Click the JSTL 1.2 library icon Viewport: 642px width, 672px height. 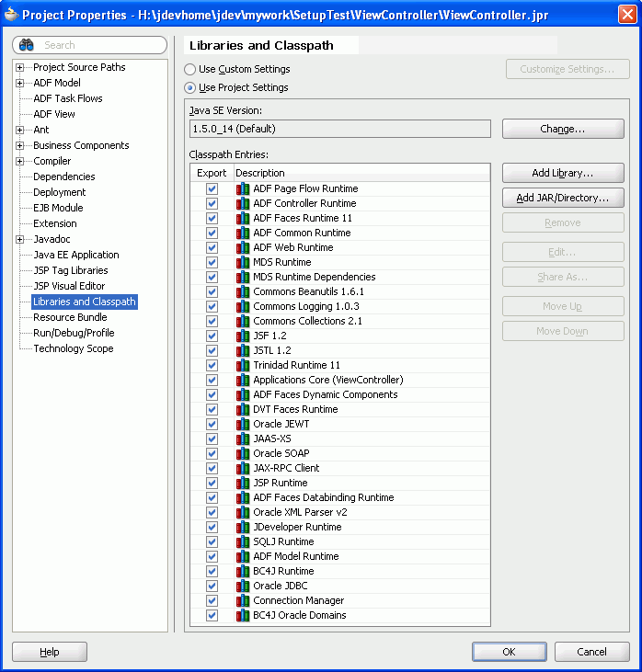pyautogui.click(x=243, y=350)
